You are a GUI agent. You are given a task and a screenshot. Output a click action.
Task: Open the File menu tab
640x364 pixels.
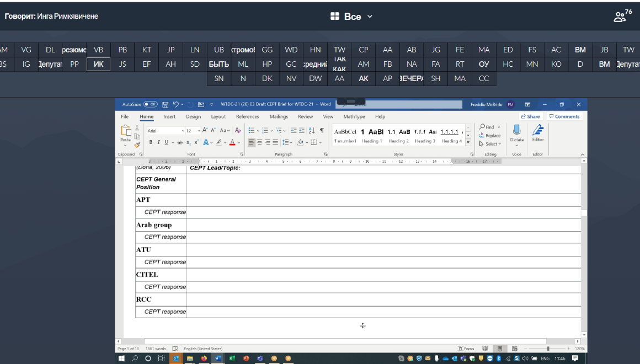pyautogui.click(x=125, y=117)
